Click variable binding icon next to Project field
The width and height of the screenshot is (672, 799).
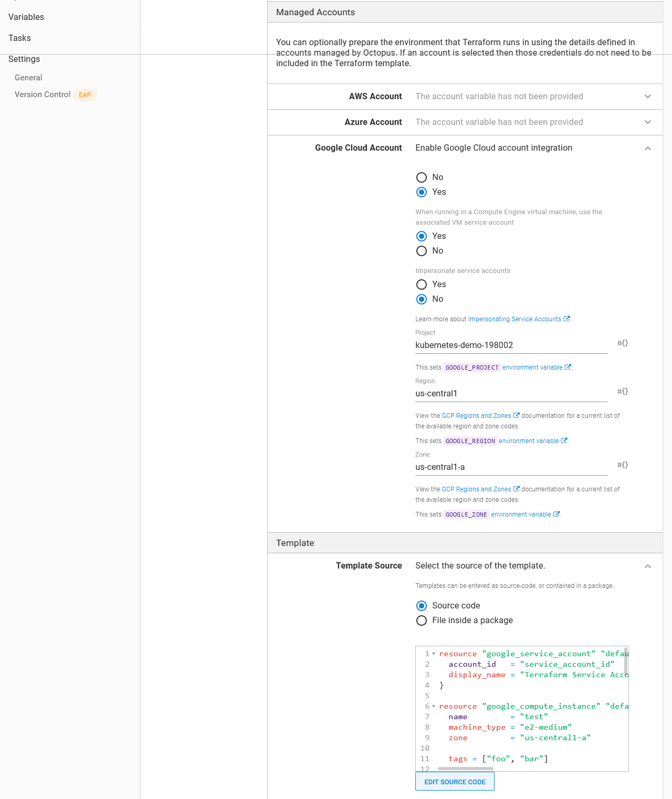(622, 343)
